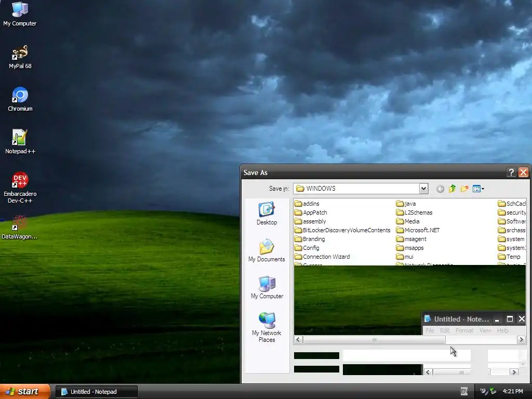The image size is (532, 399).
Task: Close the Save As dialog
Action: click(x=523, y=172)
